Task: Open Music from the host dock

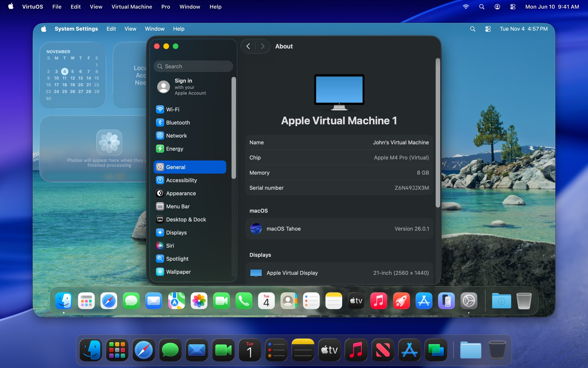Action: tap(356, 350)
